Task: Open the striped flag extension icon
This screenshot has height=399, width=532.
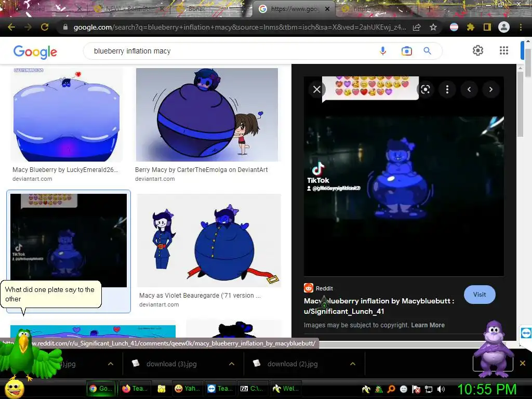Action: click(454, 27)
